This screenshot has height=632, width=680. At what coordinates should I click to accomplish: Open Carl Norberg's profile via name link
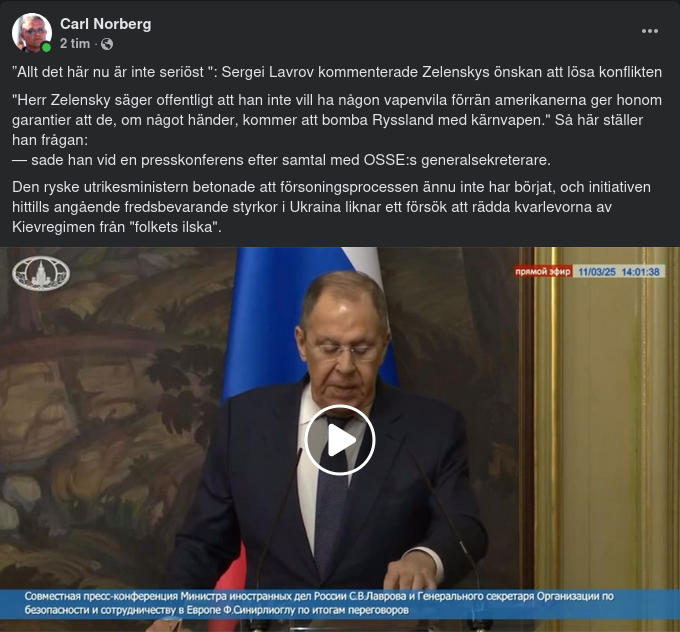(x=105, y=24)
